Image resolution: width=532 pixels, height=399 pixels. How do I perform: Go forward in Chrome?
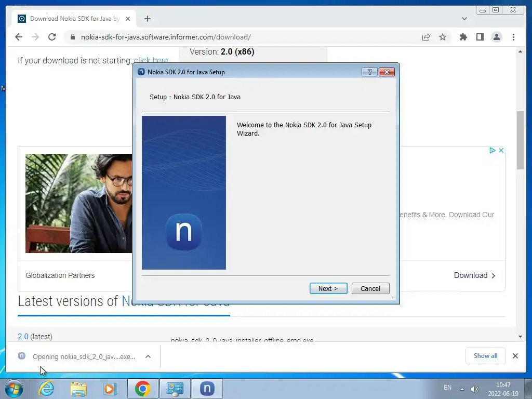coord(35,37)
